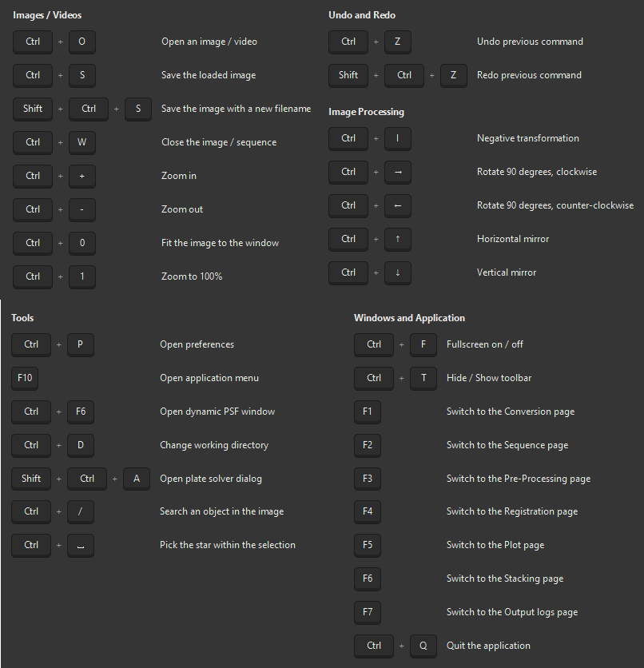Click the up-arrow key for Horizontal mirror
Screen dimensions: 644x668
pos(398,239)
